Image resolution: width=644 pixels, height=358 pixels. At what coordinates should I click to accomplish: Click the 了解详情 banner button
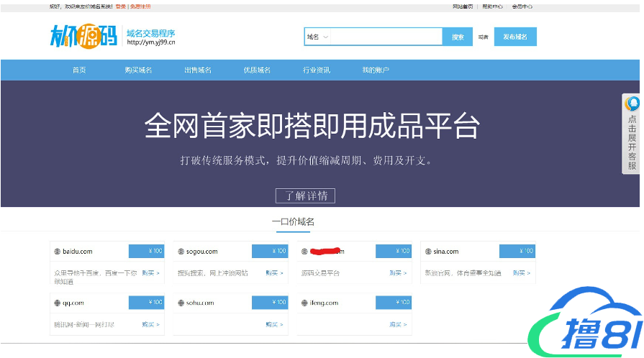(305, 196)
